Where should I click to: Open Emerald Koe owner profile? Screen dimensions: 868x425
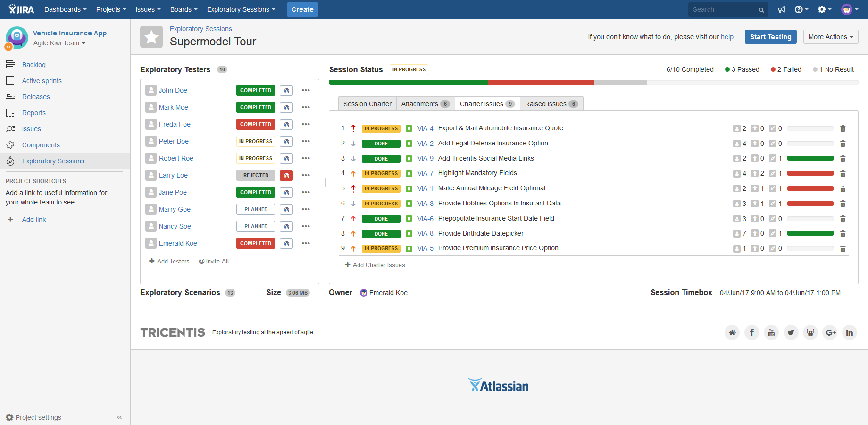click(388, 293)
